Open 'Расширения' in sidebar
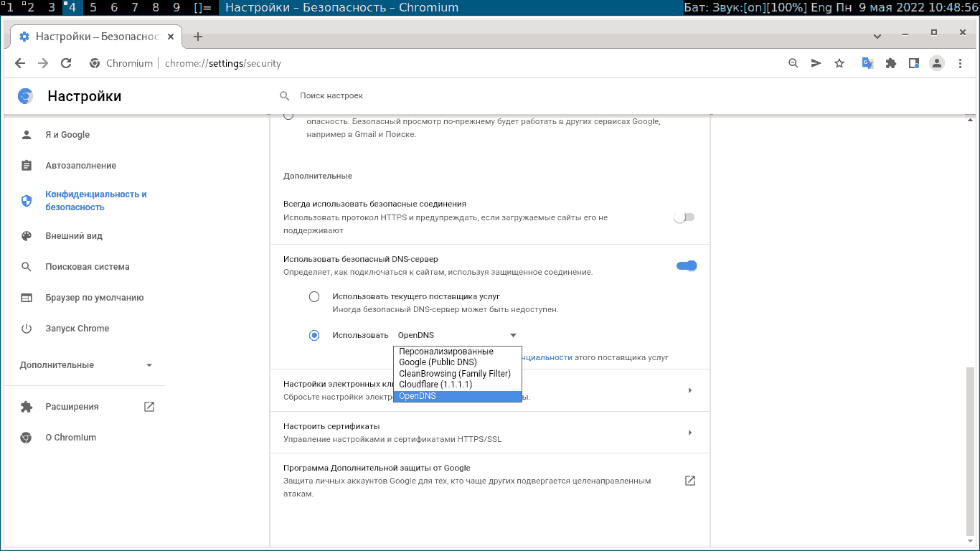Image resolution: width=980 pixels, height=551 pixels. [x=72, y=407]
